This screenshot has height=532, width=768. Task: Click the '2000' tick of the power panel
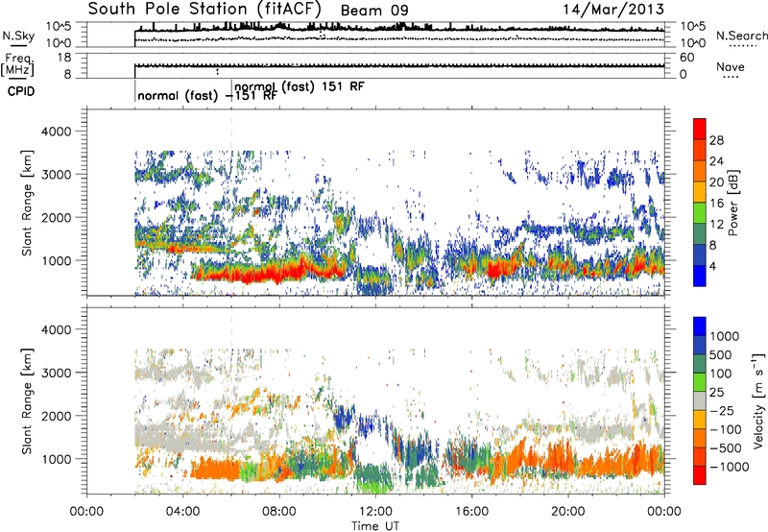tap(56, 217)
